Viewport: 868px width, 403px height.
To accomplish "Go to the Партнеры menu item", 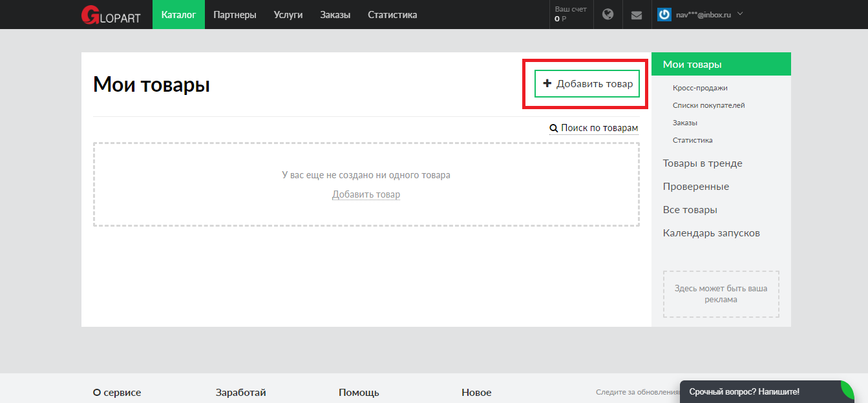I will pos(235,14).
